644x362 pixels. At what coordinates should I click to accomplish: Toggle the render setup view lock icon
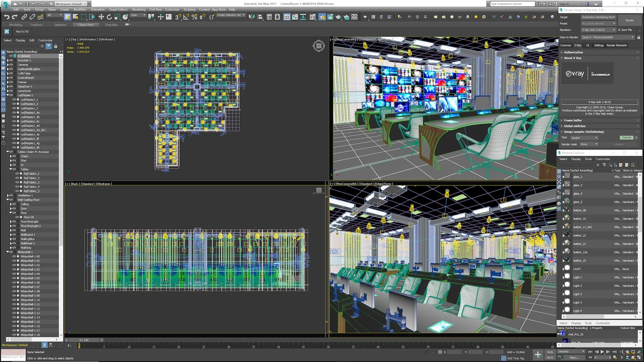coord(639,37)
